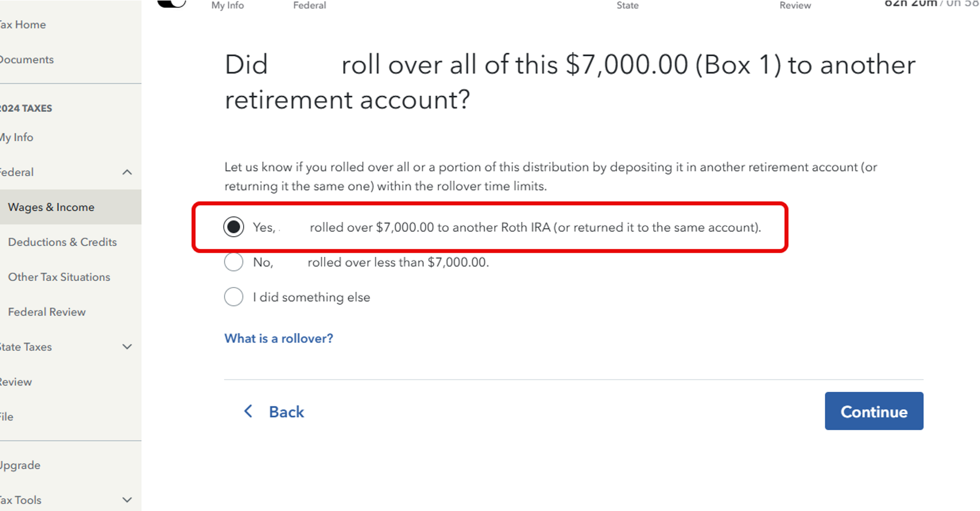The image size is (980, 511).
Task: Click the Upgrade sidebar item
Action: tap(20, 465)
